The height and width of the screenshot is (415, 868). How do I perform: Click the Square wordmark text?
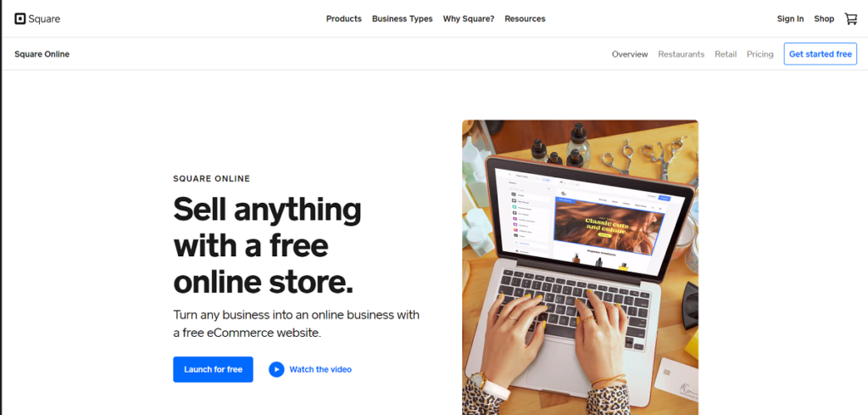click(44, 20)
